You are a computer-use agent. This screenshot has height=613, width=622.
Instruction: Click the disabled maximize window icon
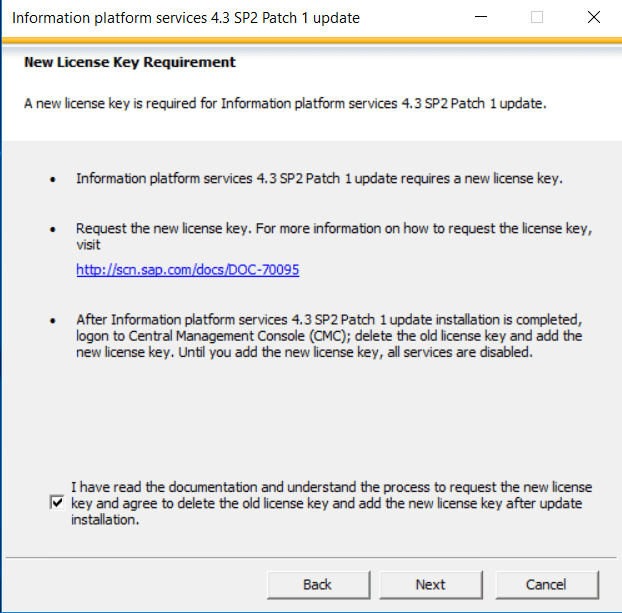pyautogui.click(x=537, y=17)
